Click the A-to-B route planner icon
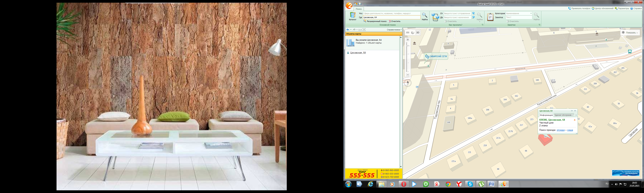The height and width of the screenshot is (193, 644). pos(435,17)
